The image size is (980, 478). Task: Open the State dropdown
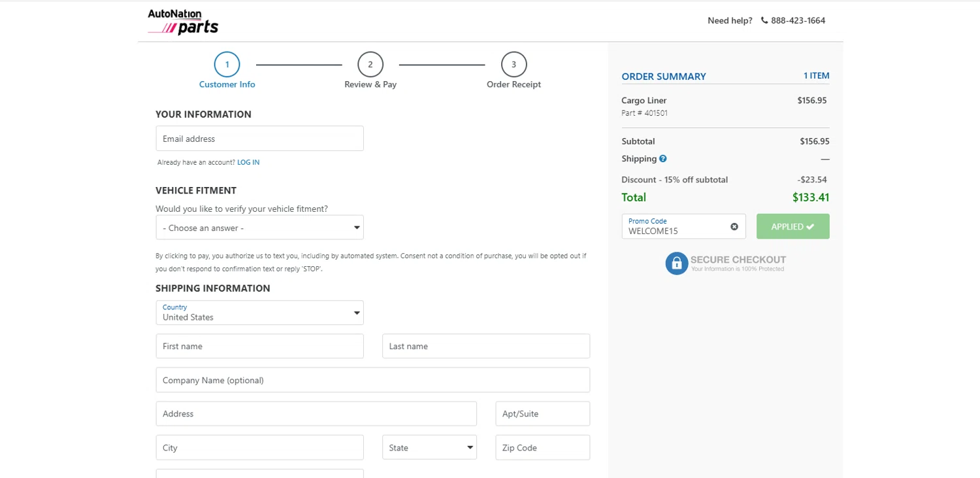click(x=429, y=447)
